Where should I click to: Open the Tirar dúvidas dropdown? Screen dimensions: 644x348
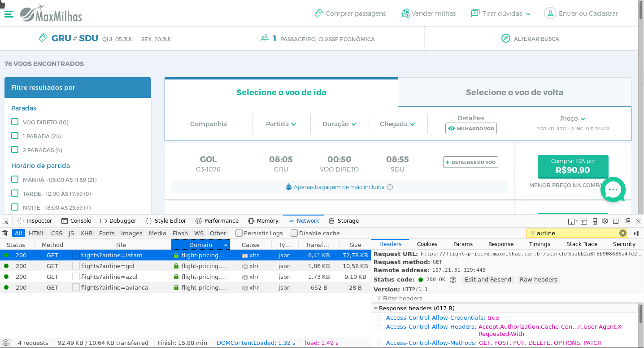point(500,13)
